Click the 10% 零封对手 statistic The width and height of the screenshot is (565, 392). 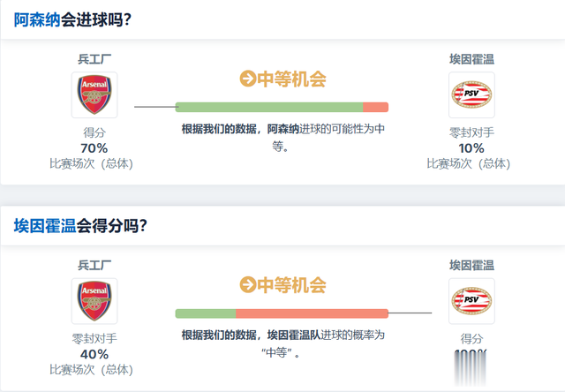471,147
